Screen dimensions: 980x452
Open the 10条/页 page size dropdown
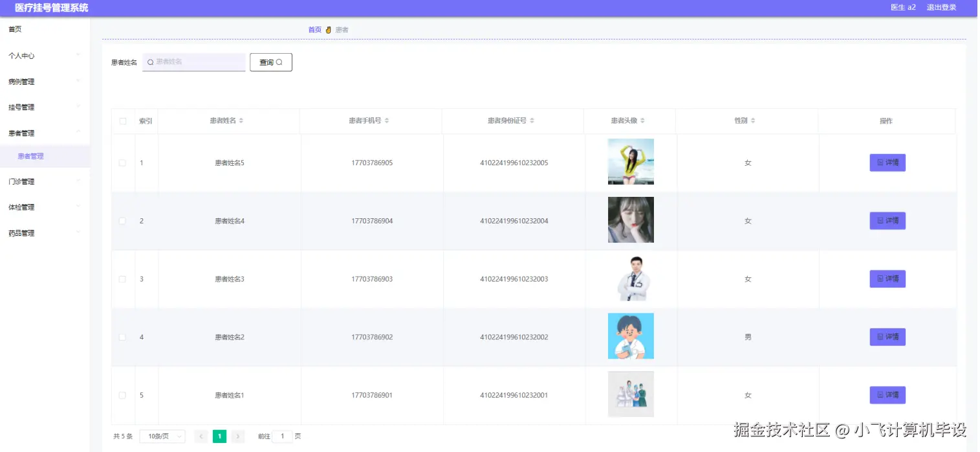162,436
